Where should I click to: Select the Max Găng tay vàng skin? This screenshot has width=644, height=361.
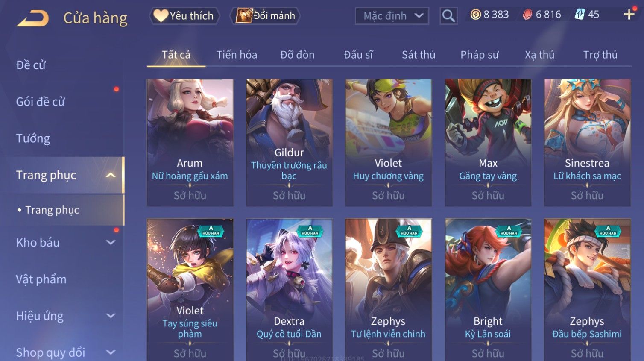(x=488, y=142)
